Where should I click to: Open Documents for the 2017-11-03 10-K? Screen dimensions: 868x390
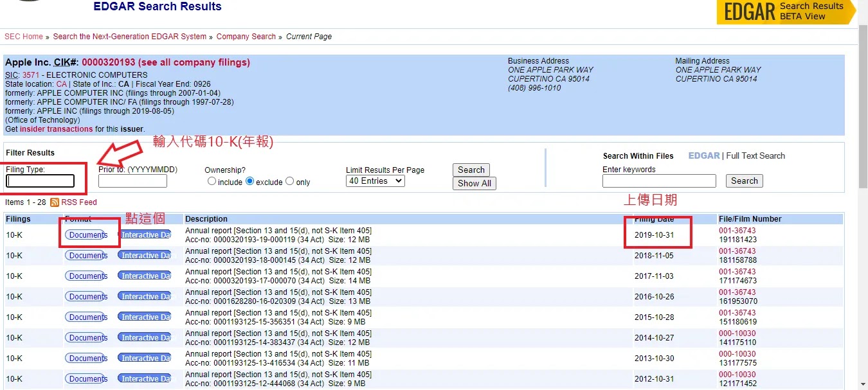click(86, 276)
